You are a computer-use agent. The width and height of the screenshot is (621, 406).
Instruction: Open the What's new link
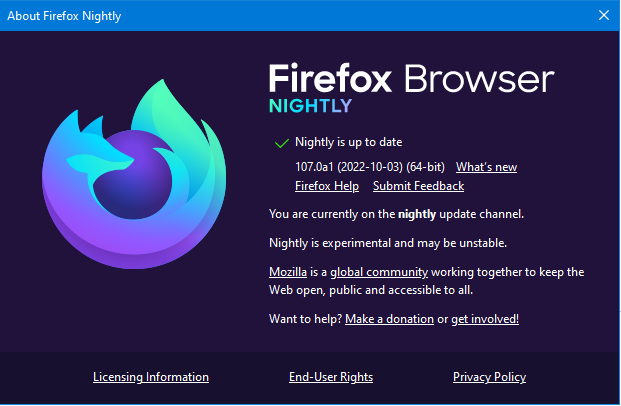[486, 167]
